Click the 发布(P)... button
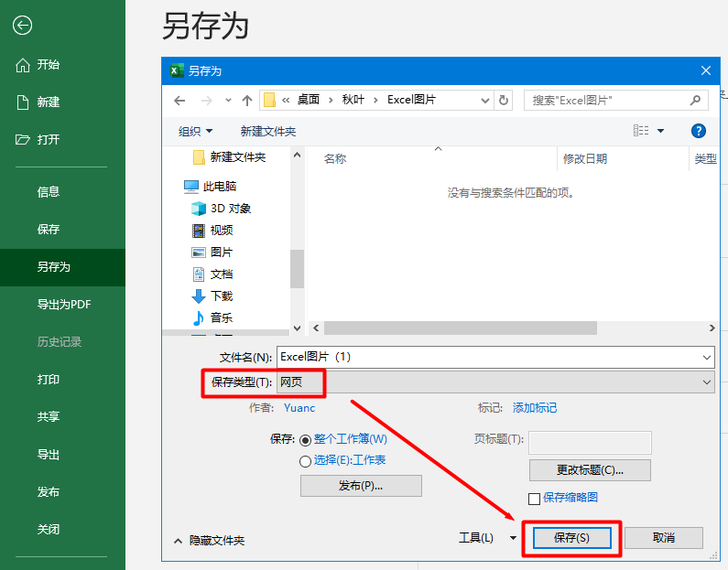The height and width of the screenshot is (570, 728). pyautogui.click(x=361, y=486)
